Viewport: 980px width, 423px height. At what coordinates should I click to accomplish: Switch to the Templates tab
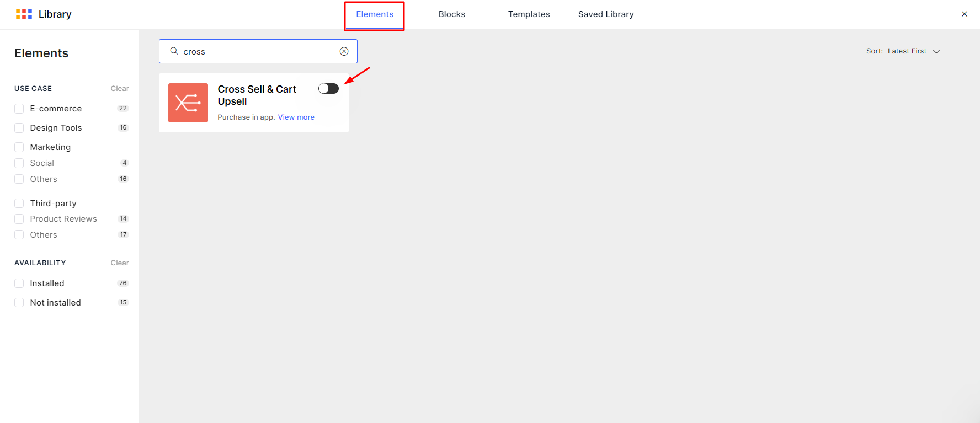[529, 14]
